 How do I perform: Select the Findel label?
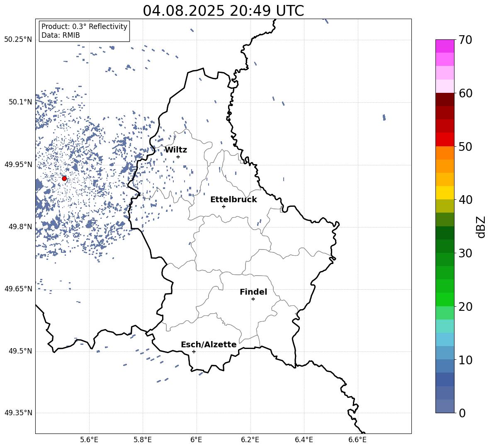point(253,292)
